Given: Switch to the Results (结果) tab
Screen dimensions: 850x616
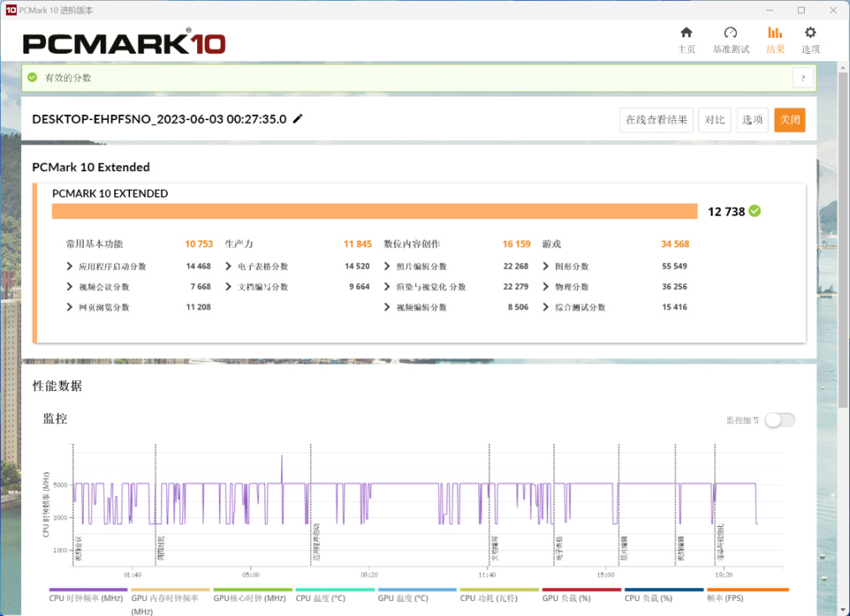Looking at the screenshot, I should tap(775, 40).
